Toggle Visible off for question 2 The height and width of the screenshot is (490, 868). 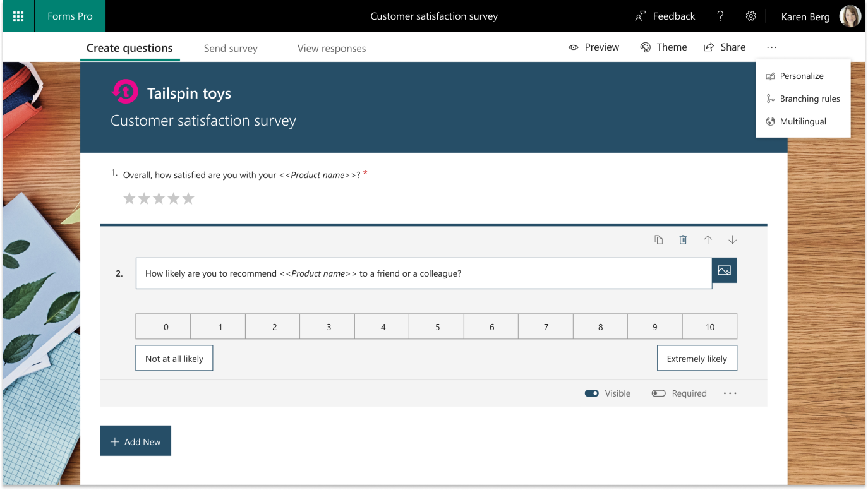[x=591, y=393]
